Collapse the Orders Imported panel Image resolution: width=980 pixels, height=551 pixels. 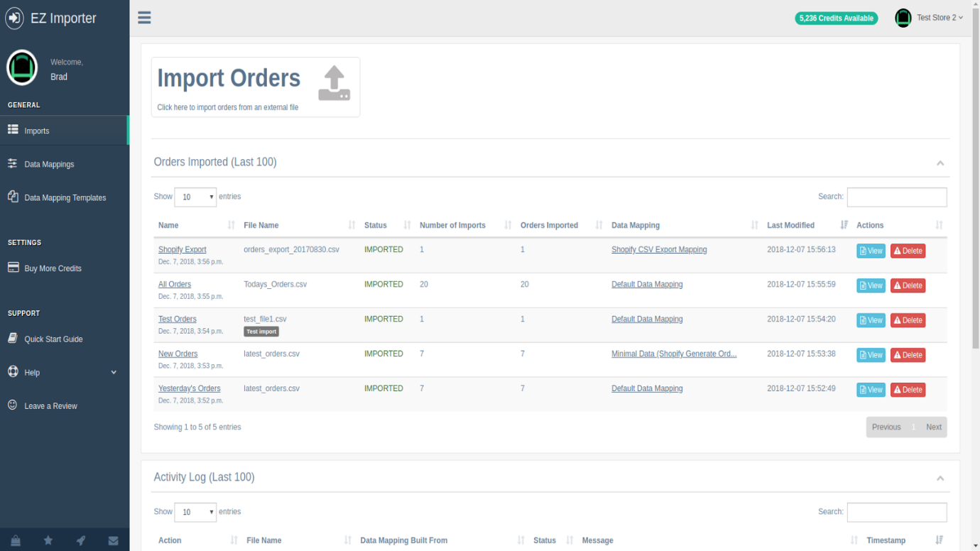click(940, 163)
